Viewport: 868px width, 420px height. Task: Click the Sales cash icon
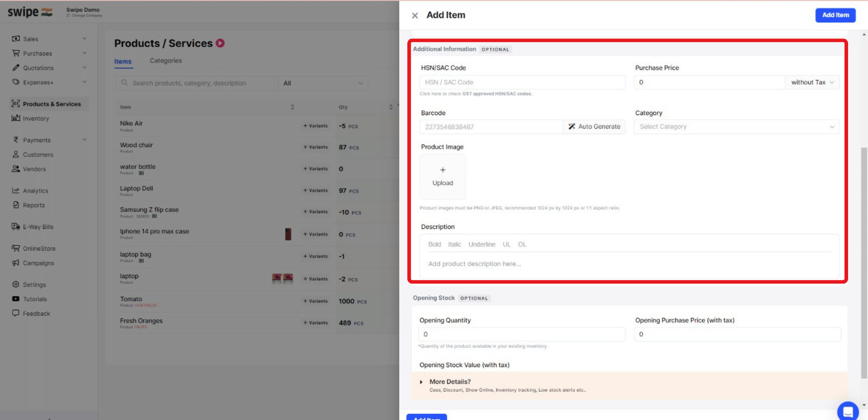tap(16, 39)
